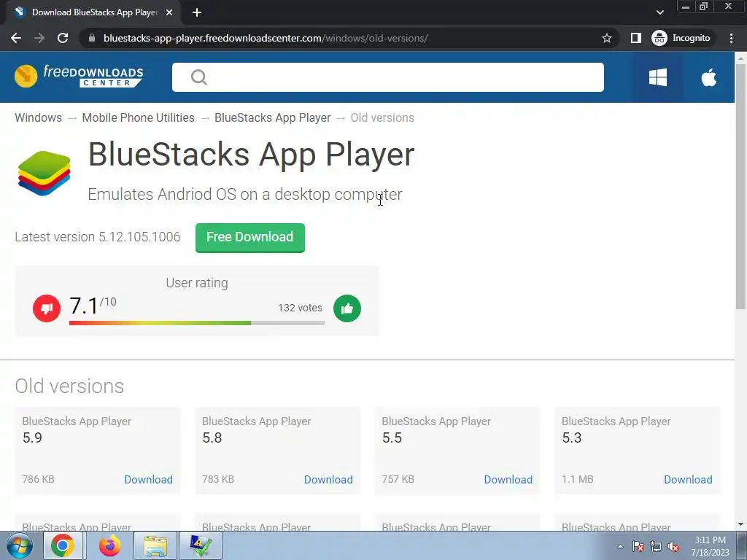
Task: Click the Chrome taskbar icon
Action: [x=63, y=545]
